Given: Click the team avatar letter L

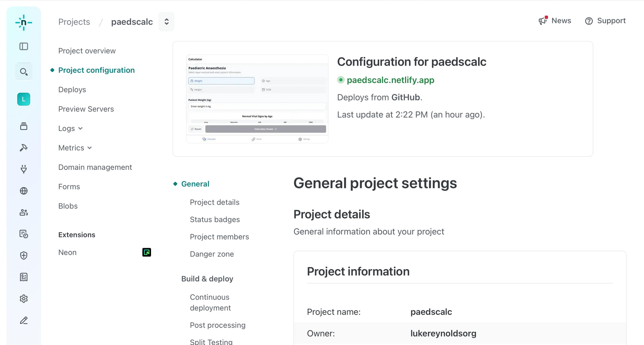Looking at the screenshot, I should [x=24, y=99].
